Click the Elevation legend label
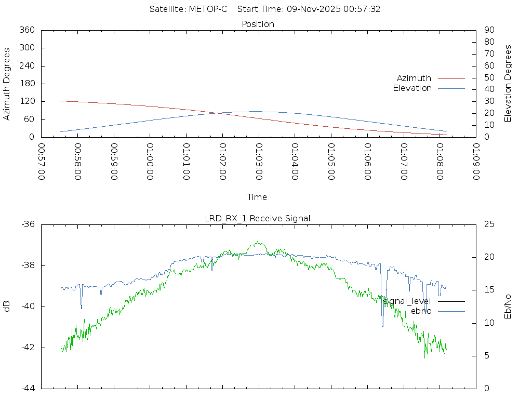532x399 pixels. click(412, 88)
